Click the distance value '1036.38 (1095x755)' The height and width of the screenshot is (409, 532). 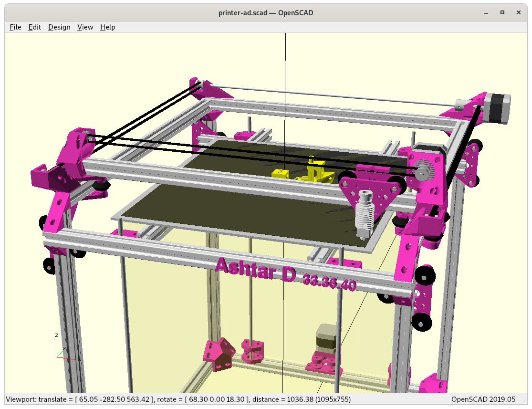click(319, 399)
